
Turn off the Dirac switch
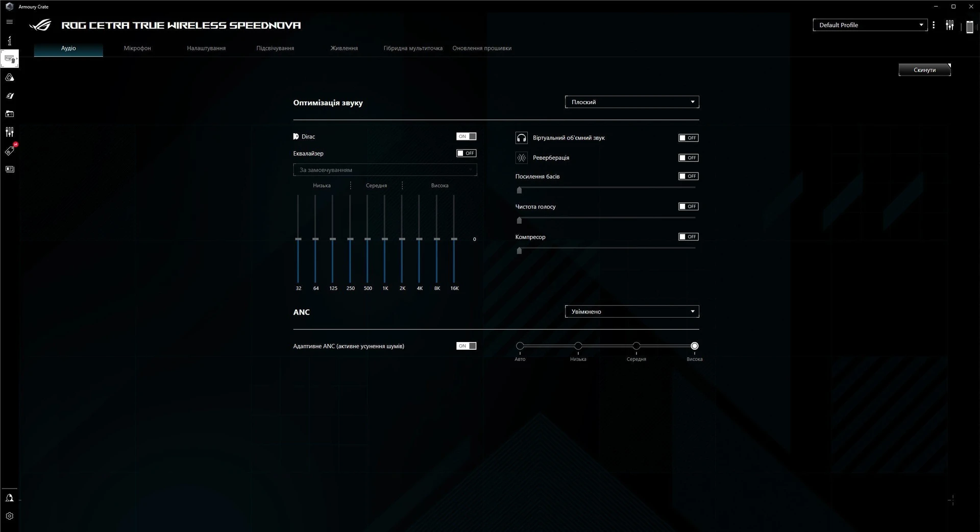(x=466, y=136)
